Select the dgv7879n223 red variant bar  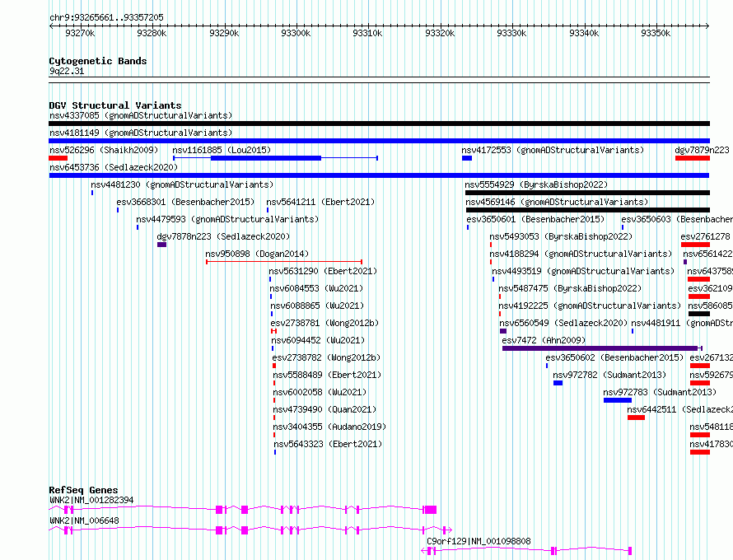[693, 158]
